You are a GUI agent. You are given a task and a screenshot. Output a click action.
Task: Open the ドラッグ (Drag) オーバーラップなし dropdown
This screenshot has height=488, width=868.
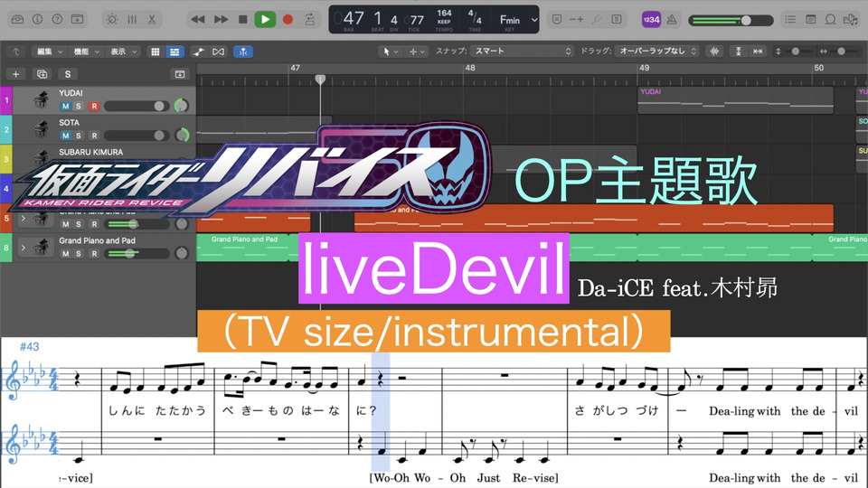tap(656, 51)
